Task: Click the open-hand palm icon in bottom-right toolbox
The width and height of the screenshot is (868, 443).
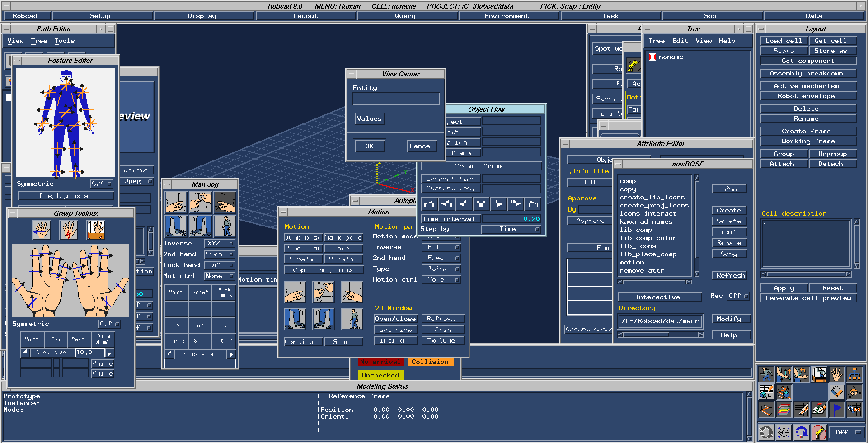Action: (836, 374)
